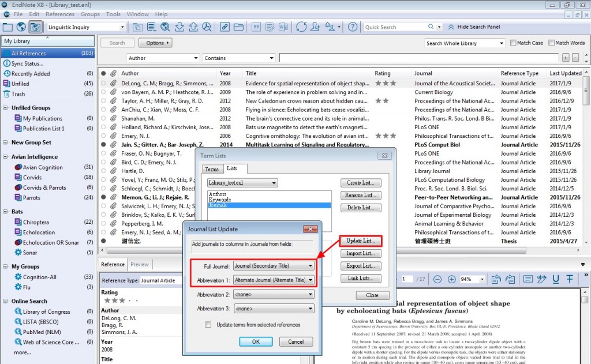Open the References menu
Image resolution: width=591 pixels, height=364 pixels.
click(x=60, y=14)
